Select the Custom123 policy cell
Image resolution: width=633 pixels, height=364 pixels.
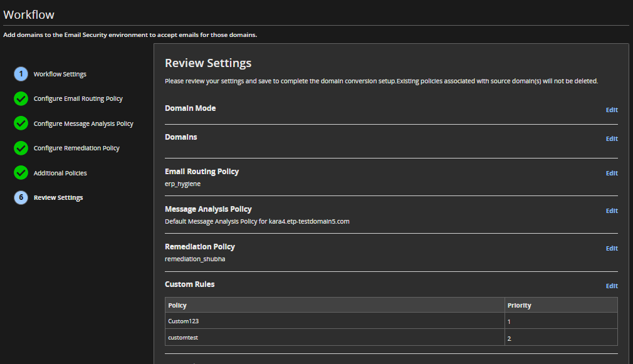click(335, 321)
